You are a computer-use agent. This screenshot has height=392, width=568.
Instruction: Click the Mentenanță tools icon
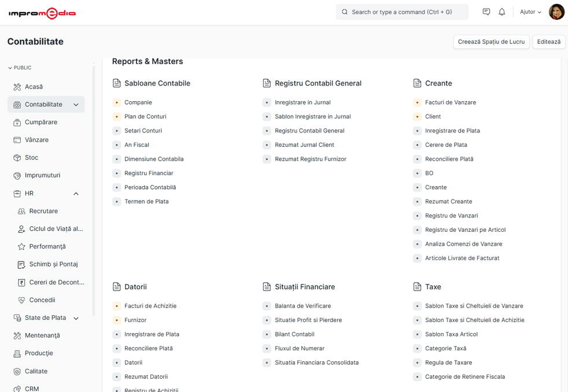[17, 335]
